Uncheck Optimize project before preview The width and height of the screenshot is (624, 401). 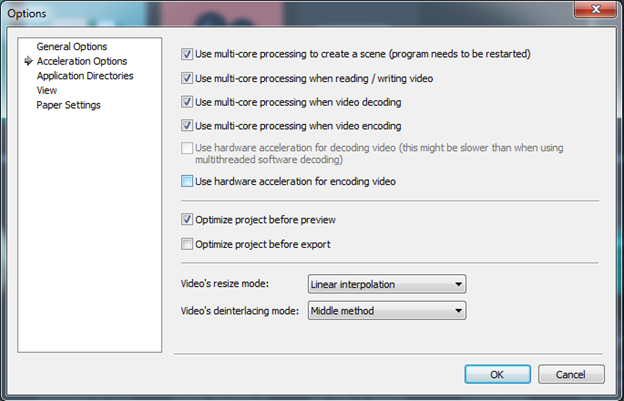coord(187,220)
